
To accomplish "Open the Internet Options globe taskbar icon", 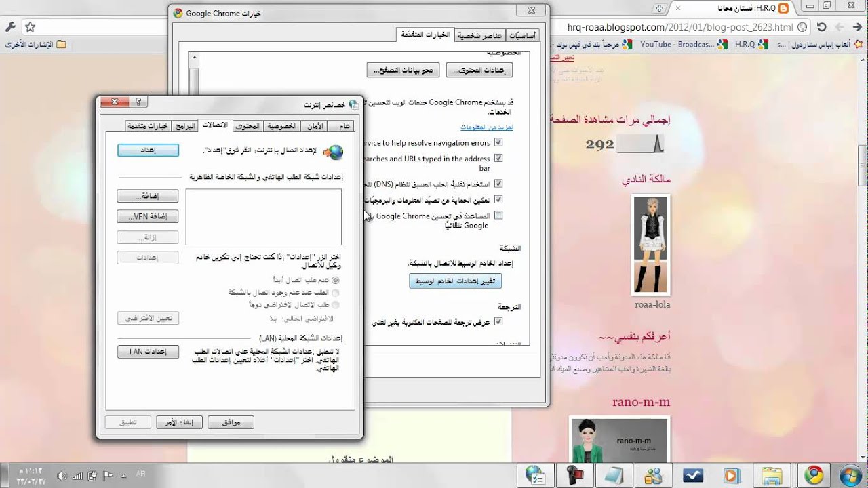I will point(536,475).
